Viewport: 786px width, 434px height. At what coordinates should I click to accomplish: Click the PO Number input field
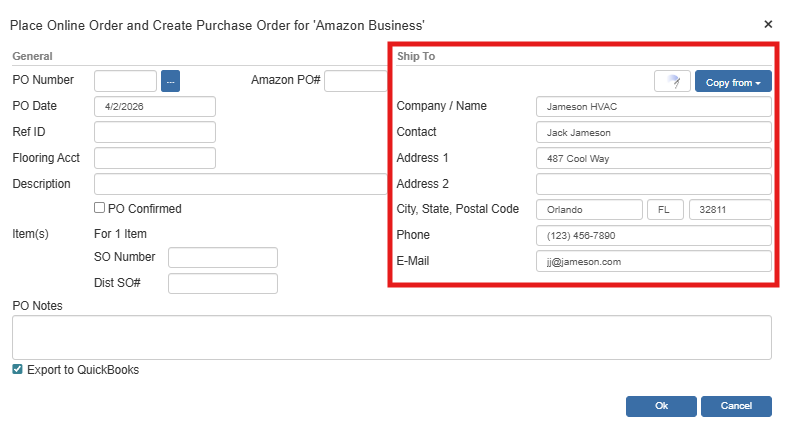125,81
